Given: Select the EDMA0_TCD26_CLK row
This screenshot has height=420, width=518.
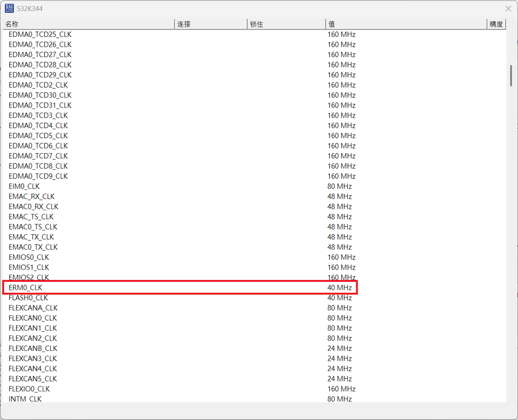Looking at the screenshot, I should [254, 45].
